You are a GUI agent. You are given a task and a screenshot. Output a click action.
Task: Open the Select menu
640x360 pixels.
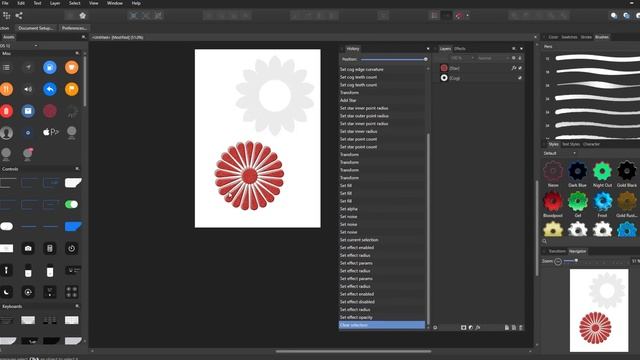tap(74, 3)
